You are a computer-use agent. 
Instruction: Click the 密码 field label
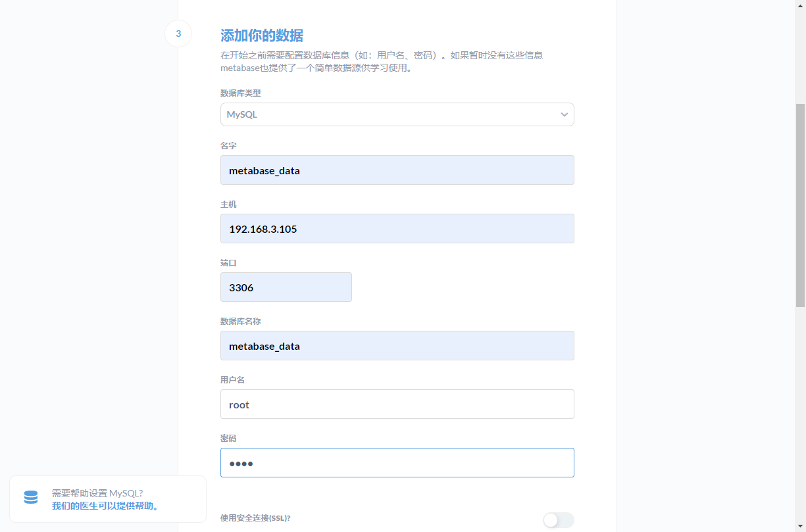228,438
